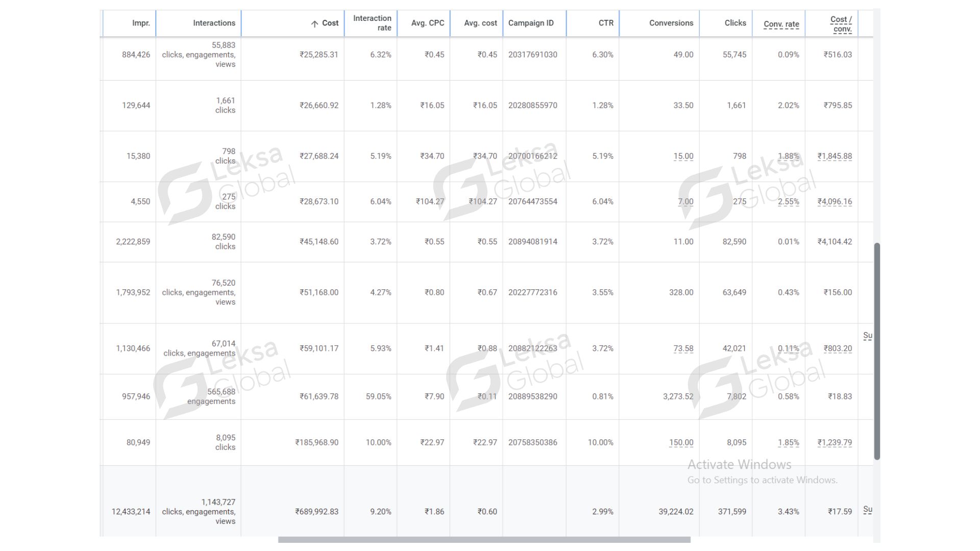
Task: Click underlined conversions value 73.58
Action: tap(683, 348)
